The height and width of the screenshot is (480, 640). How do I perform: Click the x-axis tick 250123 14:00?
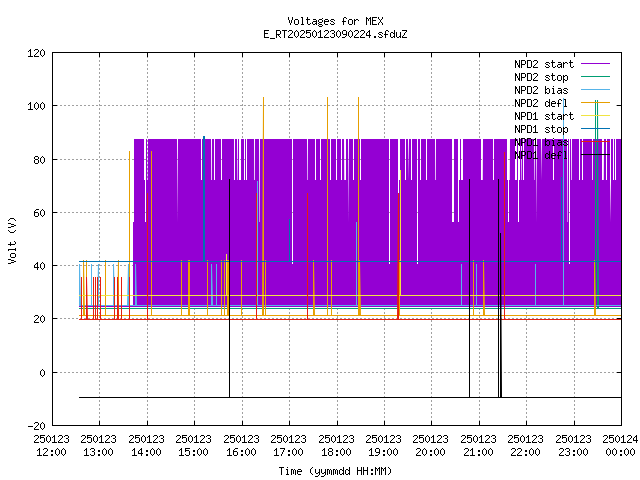coord(147,446)
